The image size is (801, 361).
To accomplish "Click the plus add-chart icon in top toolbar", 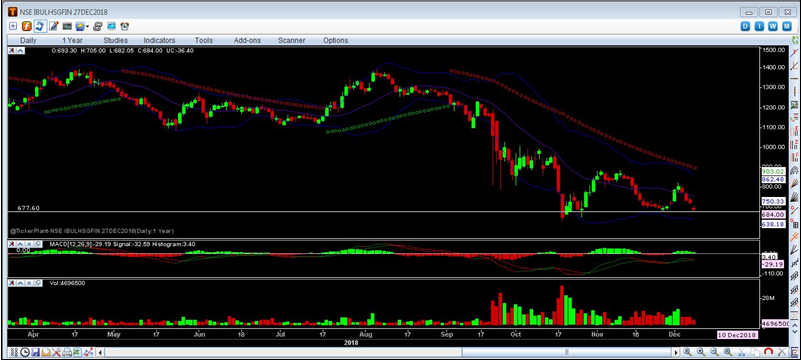I will (13, 26).
